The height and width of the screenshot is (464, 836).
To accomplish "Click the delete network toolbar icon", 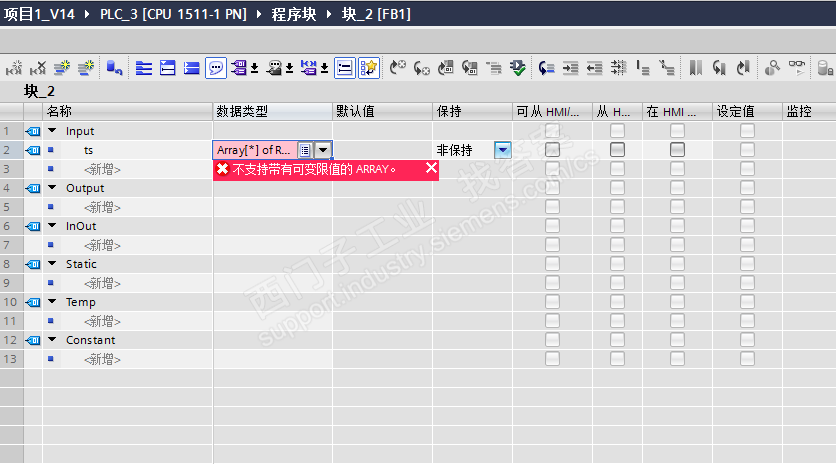I will click(x=37, y=68).
